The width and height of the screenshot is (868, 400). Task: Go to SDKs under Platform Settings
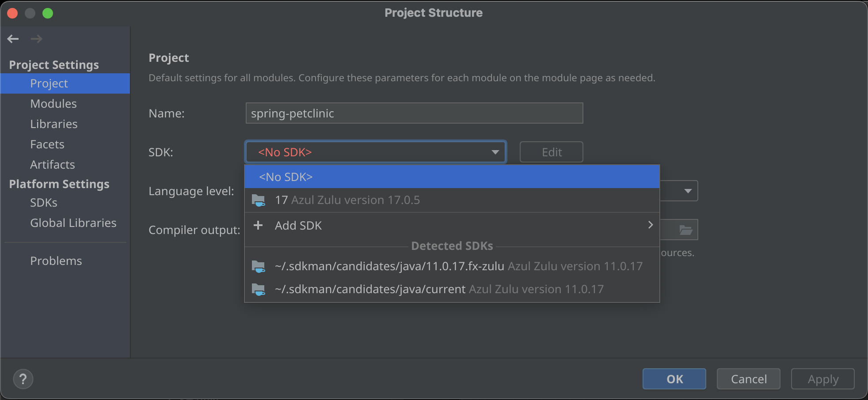pyautogui.click(x=44, y=203)
